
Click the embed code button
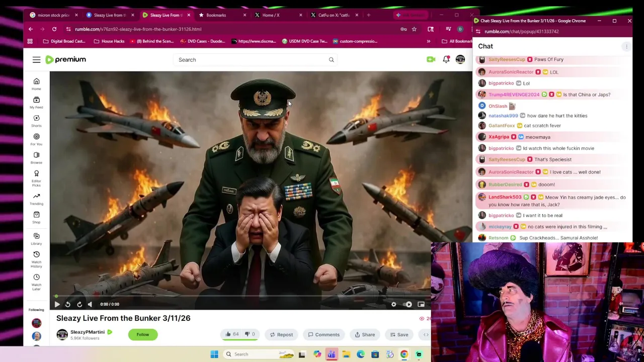point(426,335)
